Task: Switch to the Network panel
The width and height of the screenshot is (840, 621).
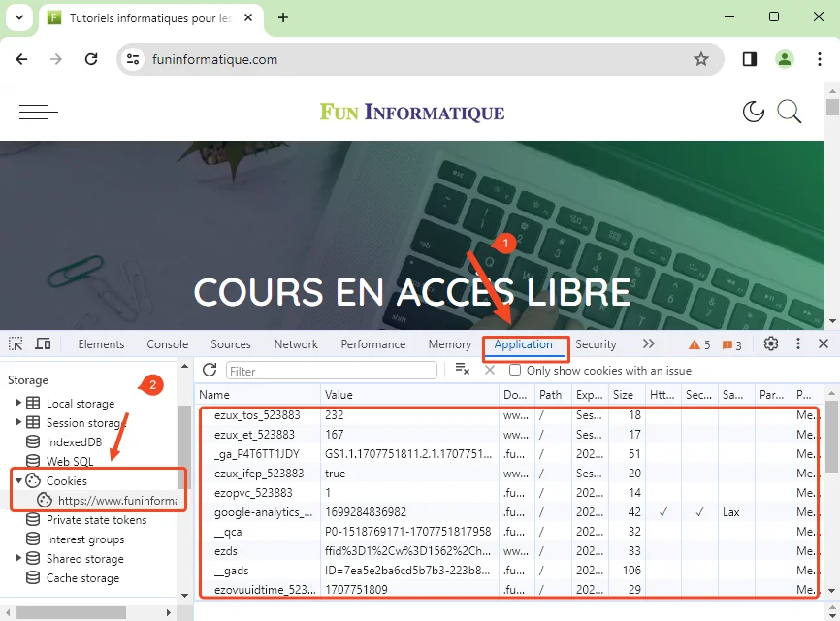Action: tap(296, 343)
